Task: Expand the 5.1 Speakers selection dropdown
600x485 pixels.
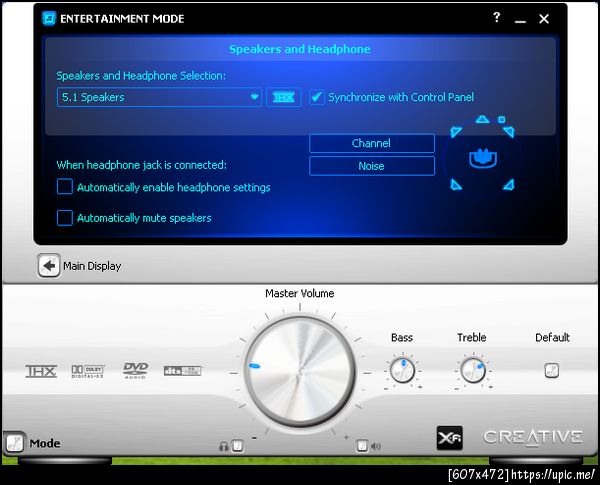Action: (159, 97)
